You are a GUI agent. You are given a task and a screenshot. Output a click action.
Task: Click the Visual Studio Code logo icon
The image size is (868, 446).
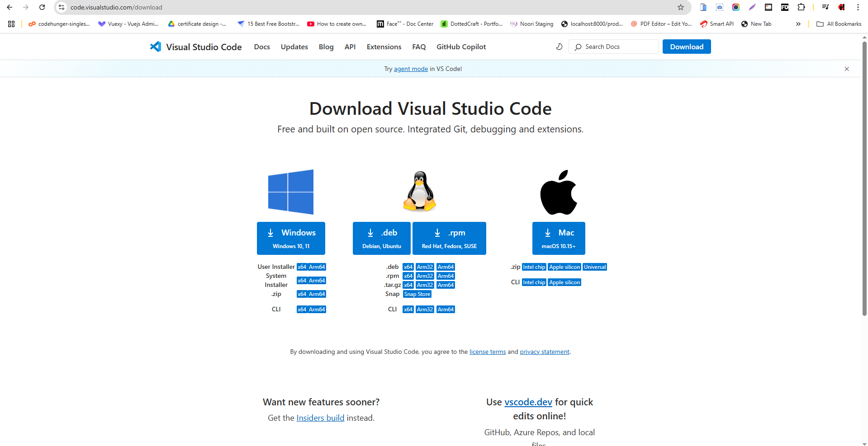coord(156,47)
